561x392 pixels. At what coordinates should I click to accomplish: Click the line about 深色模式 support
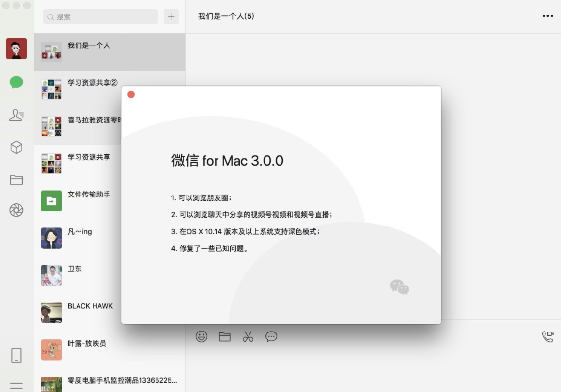pos(246,231)
